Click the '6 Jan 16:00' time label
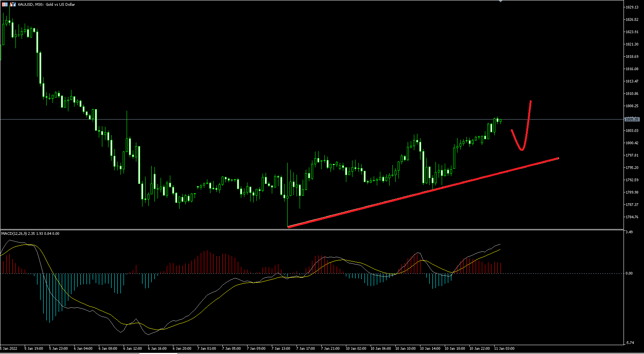Viewport: 644px width, 354px height. click(x=158, y=349)
